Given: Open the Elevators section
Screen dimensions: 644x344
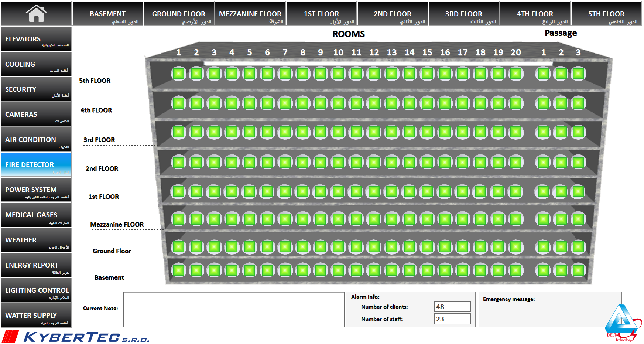Looking at the screenshot, I should tap(36, 39).
